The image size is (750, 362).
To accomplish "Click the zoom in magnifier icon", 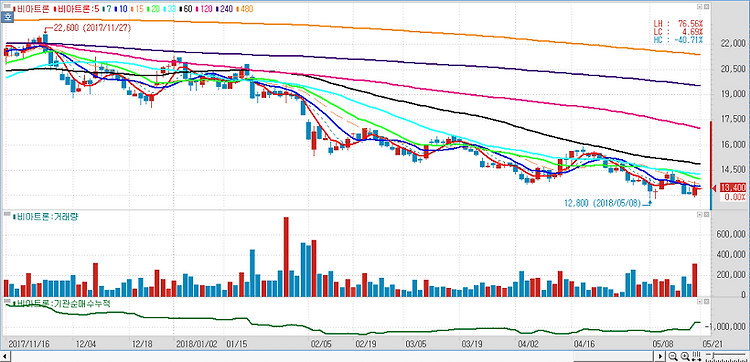I will [685, 356].
